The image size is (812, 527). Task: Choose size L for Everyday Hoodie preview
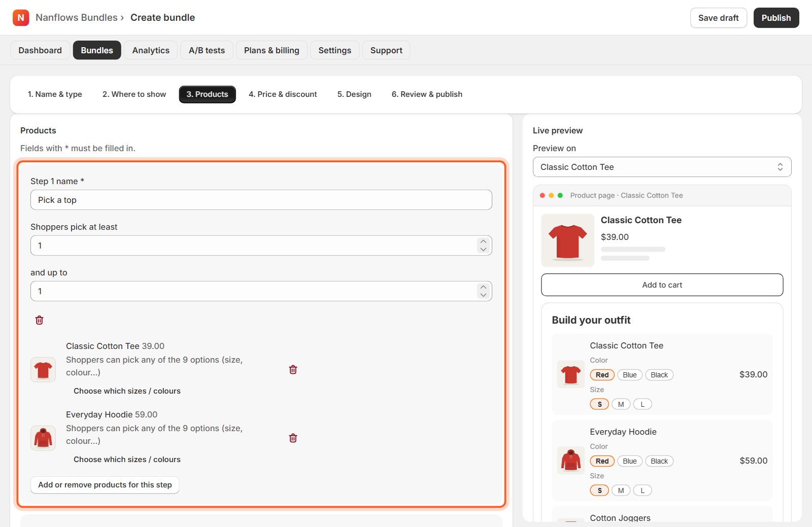(x=642, y=490)
